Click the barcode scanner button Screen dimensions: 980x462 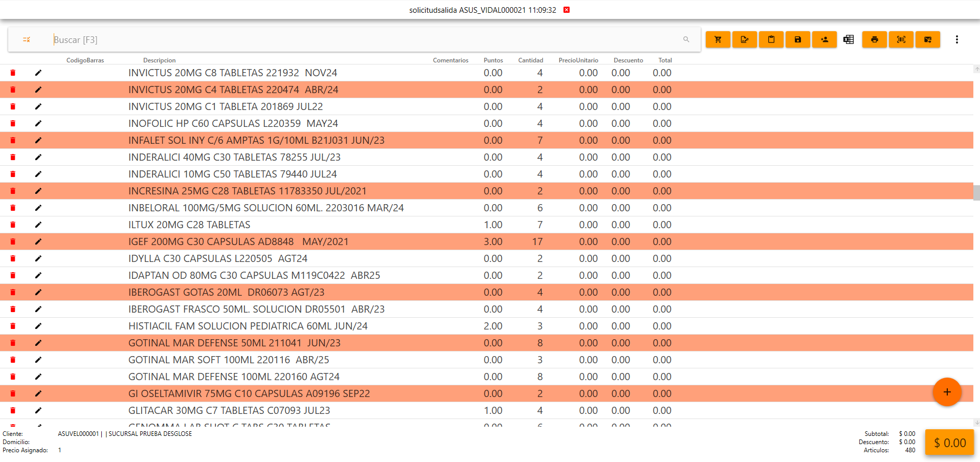click(x=901, y=39)
